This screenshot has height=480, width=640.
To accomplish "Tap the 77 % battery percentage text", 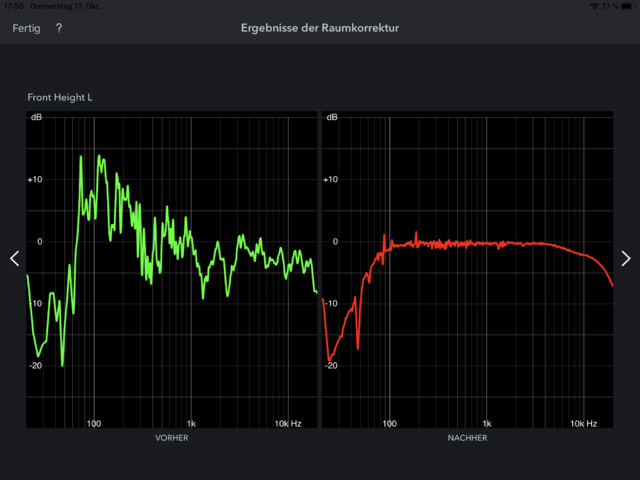I will [x=609, y=6].
